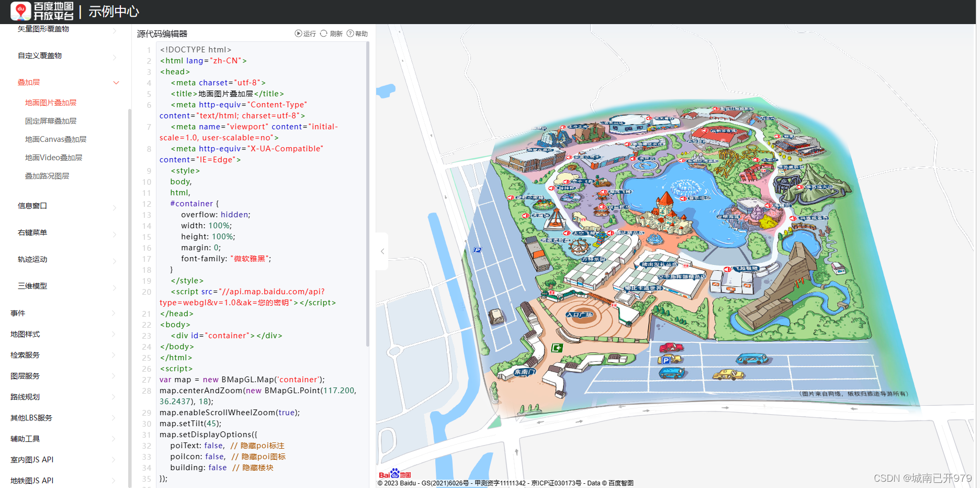Expand 矢量图形覆盖物 menu chevron
The height and width of the screenshot is (488, 980).
[115, 31]
